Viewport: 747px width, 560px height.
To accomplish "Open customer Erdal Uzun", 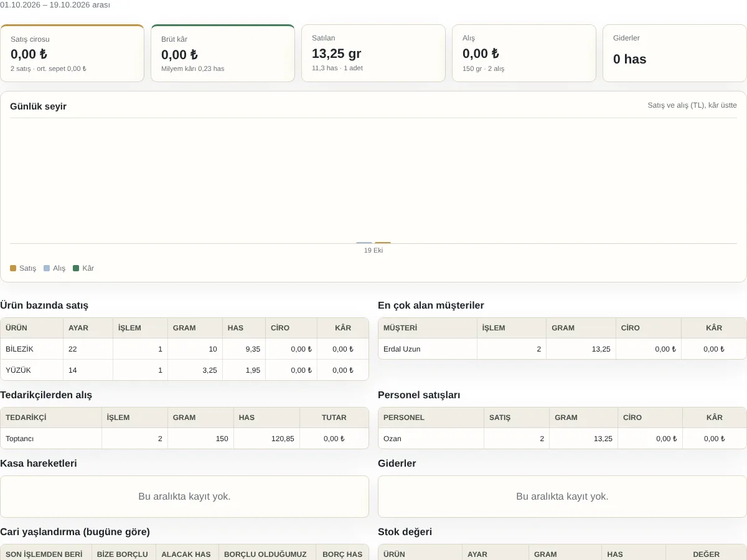I will pos(402,349).
